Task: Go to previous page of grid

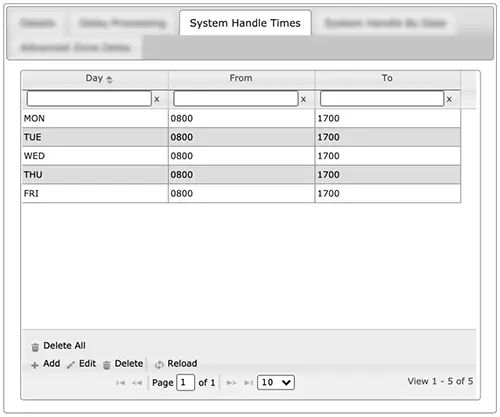Action: coord(137,383)
